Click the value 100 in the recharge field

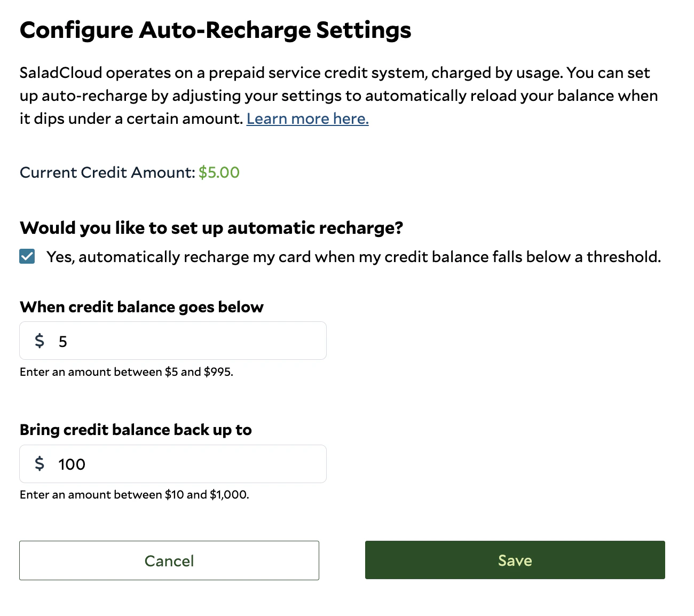point(72,464)
